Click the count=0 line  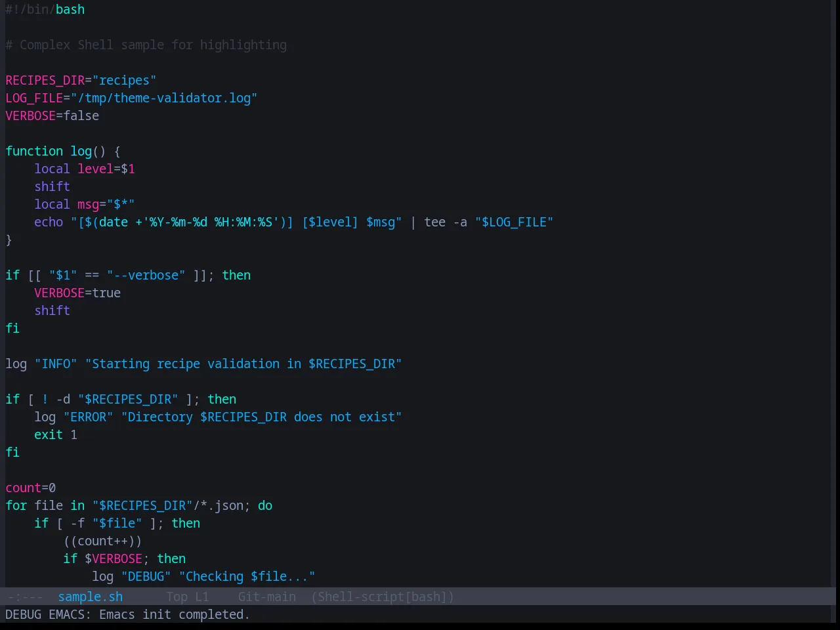pyautogui.click(x=31, y=488)
